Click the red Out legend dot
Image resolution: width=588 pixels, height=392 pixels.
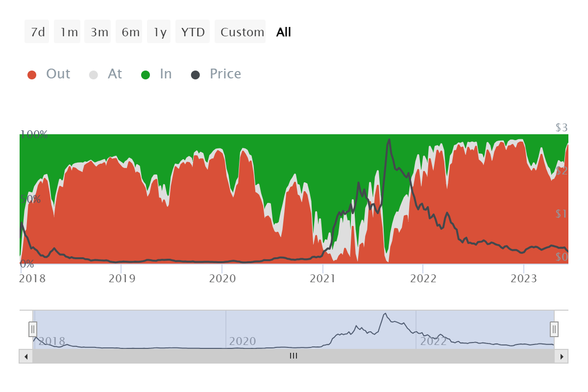pos(32,74)
